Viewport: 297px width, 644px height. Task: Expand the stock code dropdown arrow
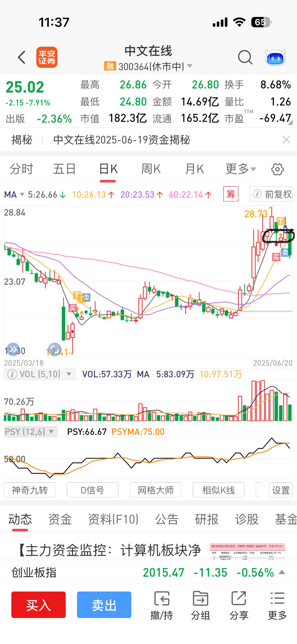[190, 66]
